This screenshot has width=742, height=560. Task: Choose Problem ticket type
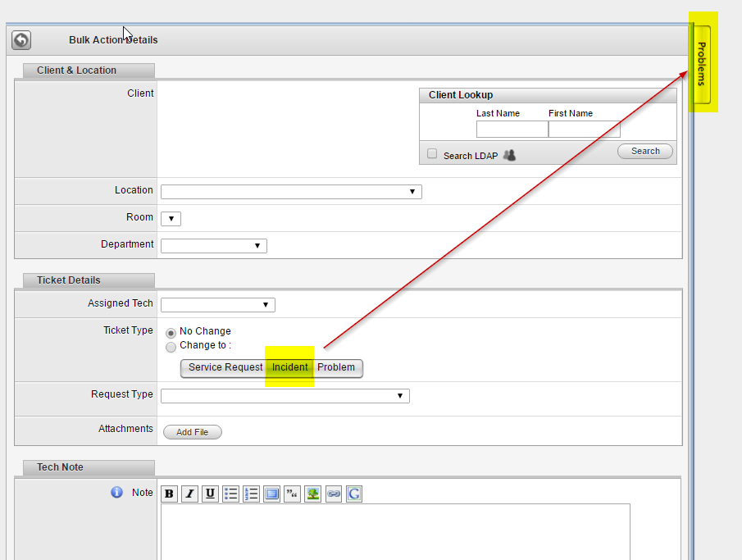click(x=338, y=368)
